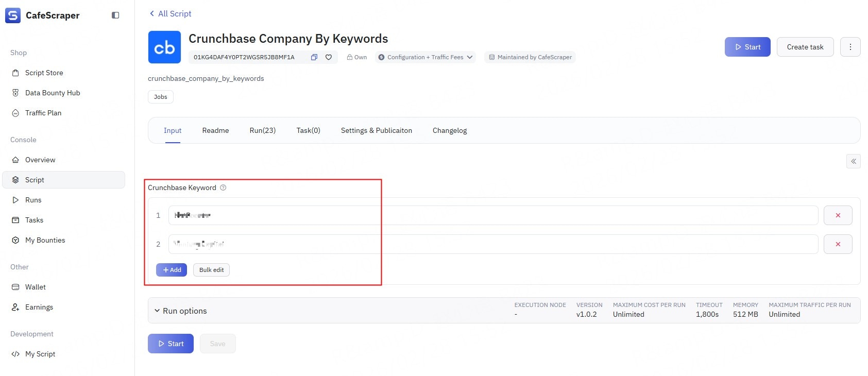Viewport: 868px width, 376px height.
Task: Click the Crunchbase Keyword help icon
Action: [x=223, y=187]
